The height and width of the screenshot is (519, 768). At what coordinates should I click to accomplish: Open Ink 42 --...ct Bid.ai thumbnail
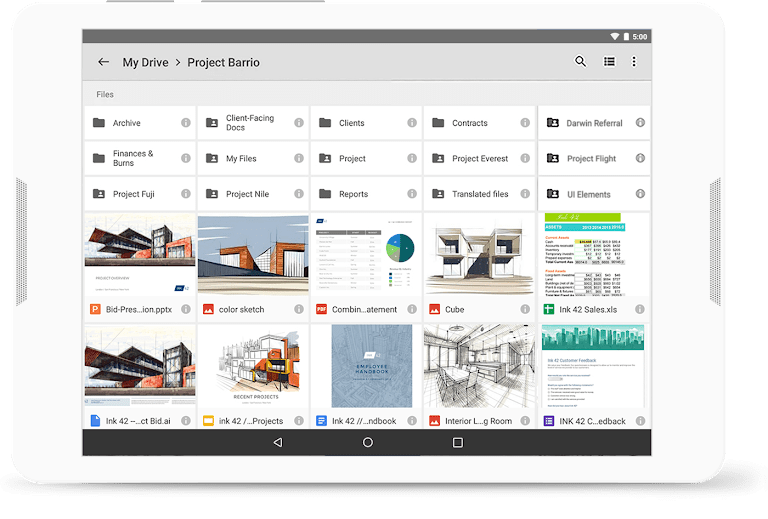coord(140,366)
